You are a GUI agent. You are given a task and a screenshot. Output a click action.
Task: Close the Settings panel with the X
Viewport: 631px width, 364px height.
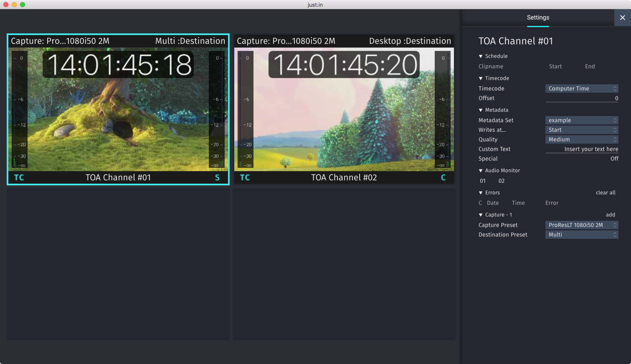(x=622, y=18)
